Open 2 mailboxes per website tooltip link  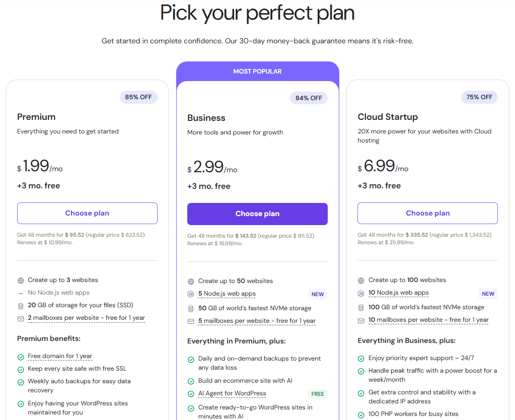pos(86,318)
